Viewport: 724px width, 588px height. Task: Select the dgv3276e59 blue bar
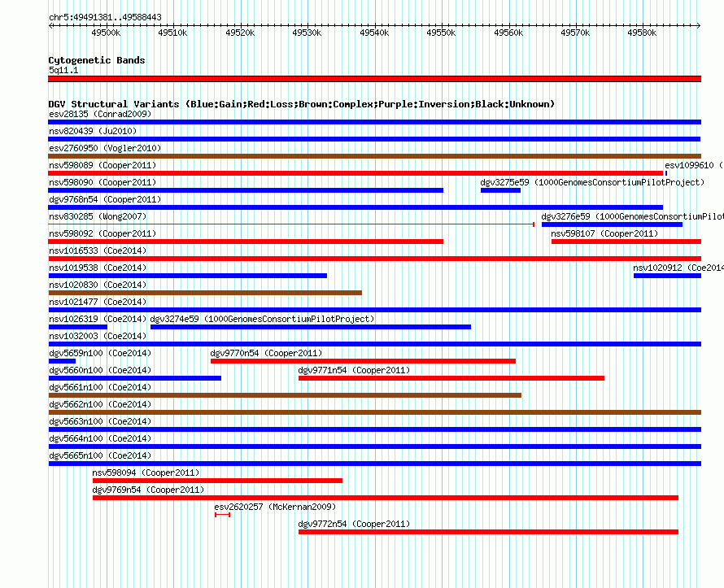pos(612,224)
